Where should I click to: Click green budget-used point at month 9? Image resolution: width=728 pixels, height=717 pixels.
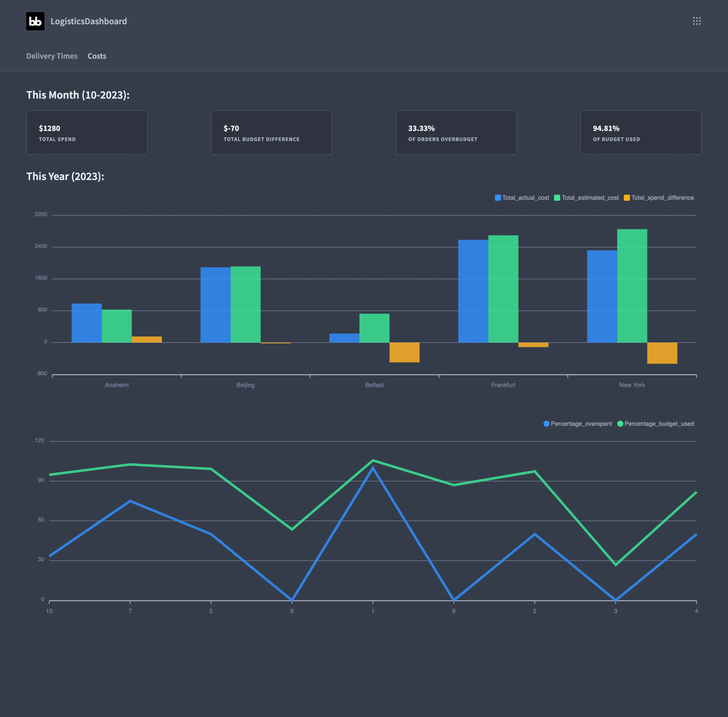click(292, 529)
